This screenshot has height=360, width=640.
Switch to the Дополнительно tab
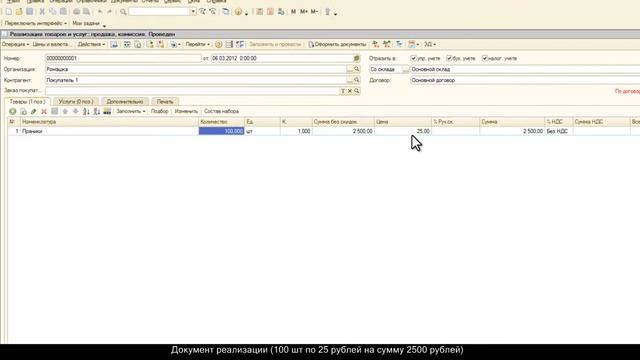[124, 101]
